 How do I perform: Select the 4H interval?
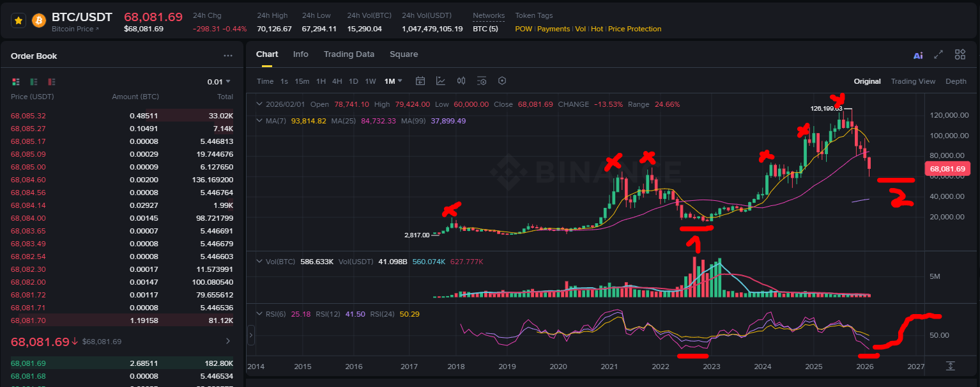coord(337,81)
